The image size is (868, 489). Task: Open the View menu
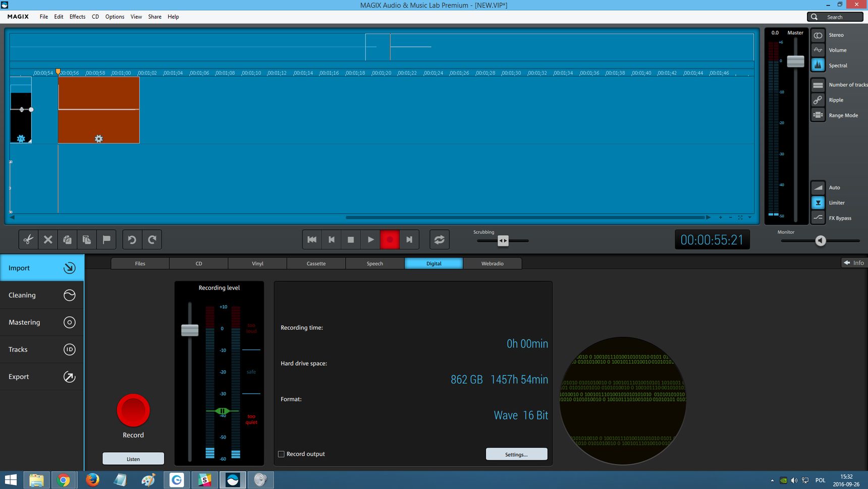tap(136, 17)
